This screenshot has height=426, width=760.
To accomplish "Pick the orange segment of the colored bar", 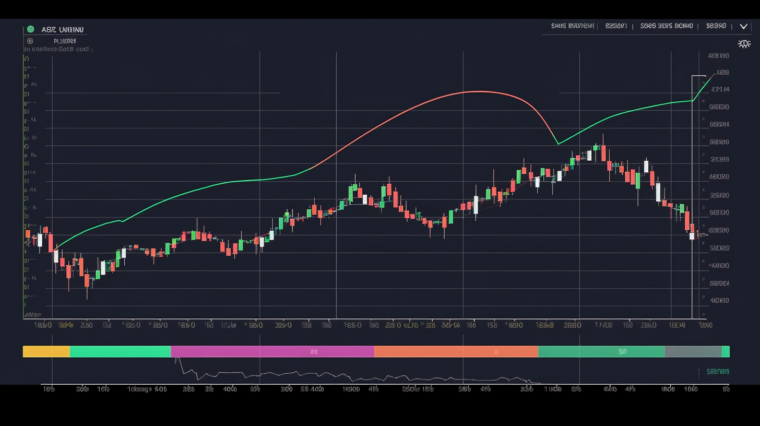I will point(455,352).
